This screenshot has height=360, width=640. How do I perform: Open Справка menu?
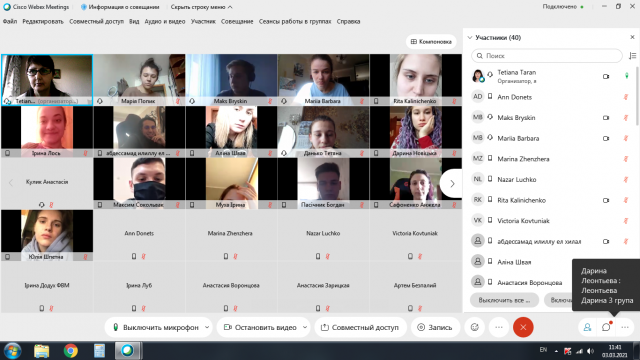pos(348,21)
